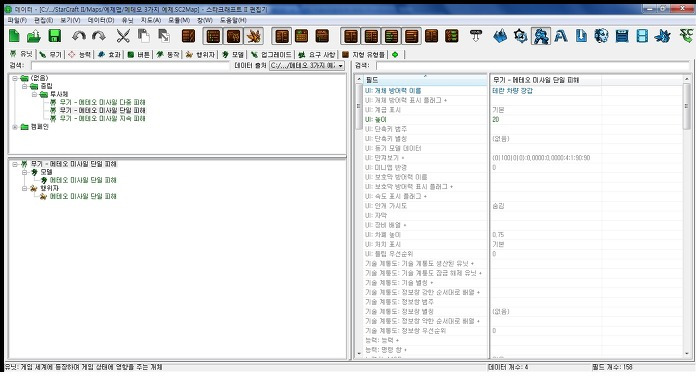Open the data source dropdown
Image resolution: width=700 pixels, height=376 pixels.
point(307,66)
